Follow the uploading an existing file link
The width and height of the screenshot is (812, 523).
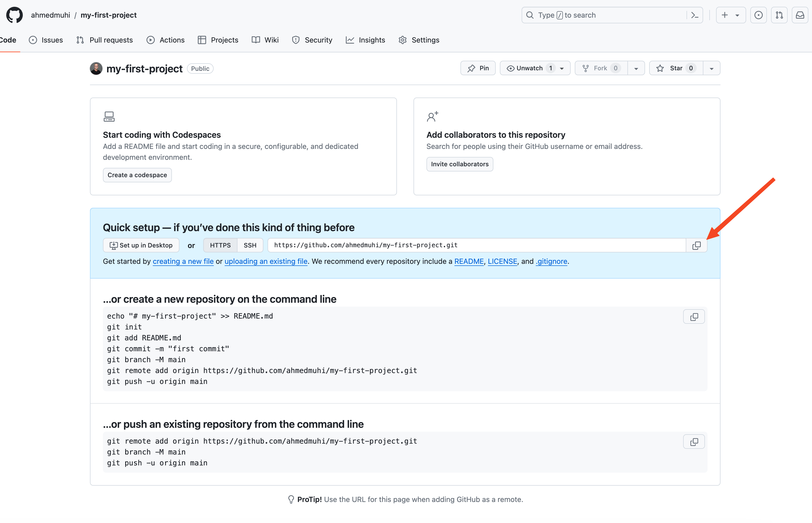pos(266,261)
